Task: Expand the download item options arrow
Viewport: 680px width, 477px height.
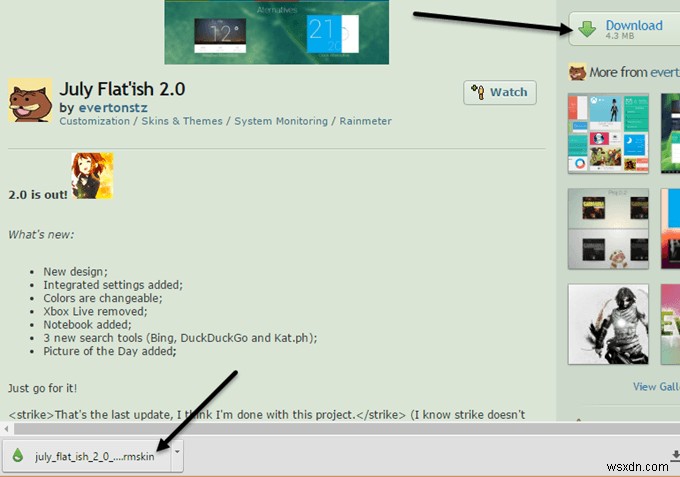Action: pyautogui.click(x=177, y=452)
